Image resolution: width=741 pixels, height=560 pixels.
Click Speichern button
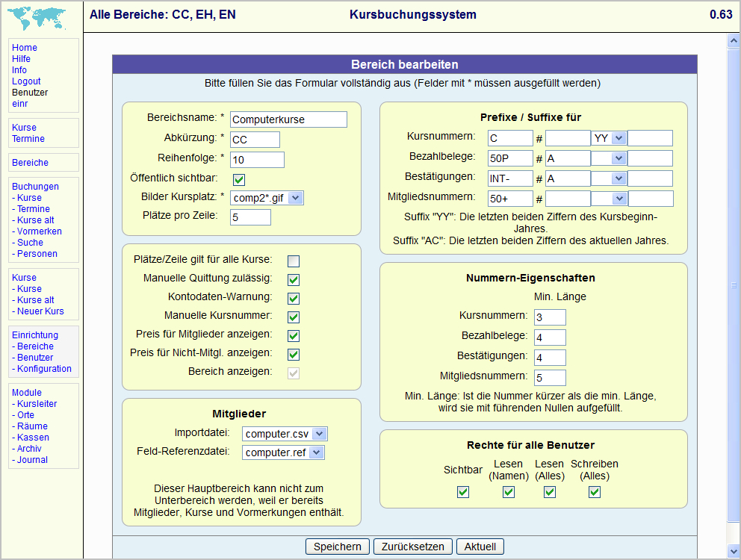click(338, 547)
